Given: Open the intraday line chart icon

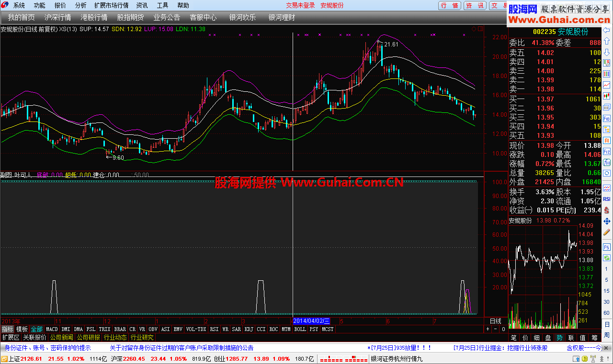Looking at the screenshot, I should (x=607, y=85).
